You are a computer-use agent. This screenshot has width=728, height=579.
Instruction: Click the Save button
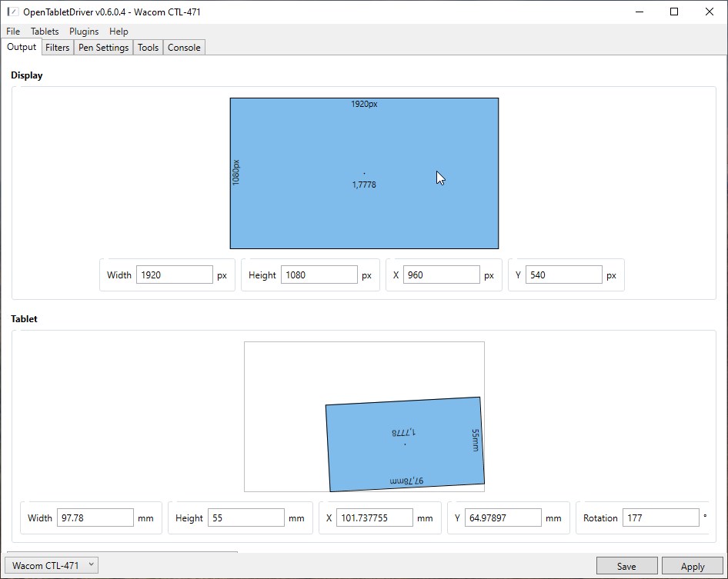coord(626,567)
